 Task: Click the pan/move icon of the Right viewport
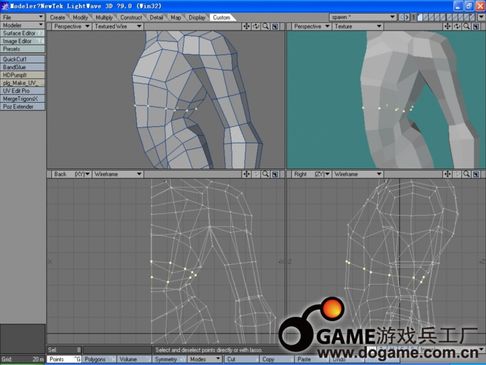click(x=448, y=174)
